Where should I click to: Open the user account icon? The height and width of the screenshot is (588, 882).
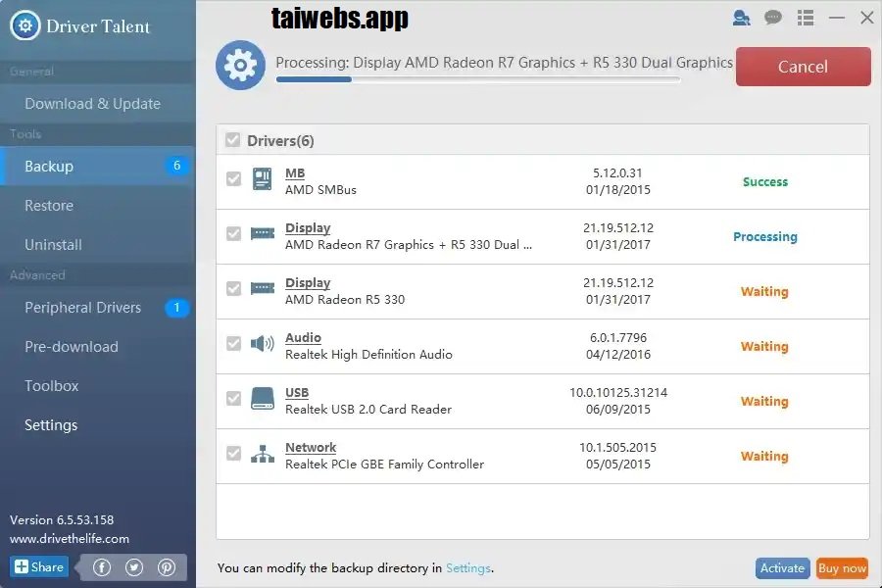742,18
